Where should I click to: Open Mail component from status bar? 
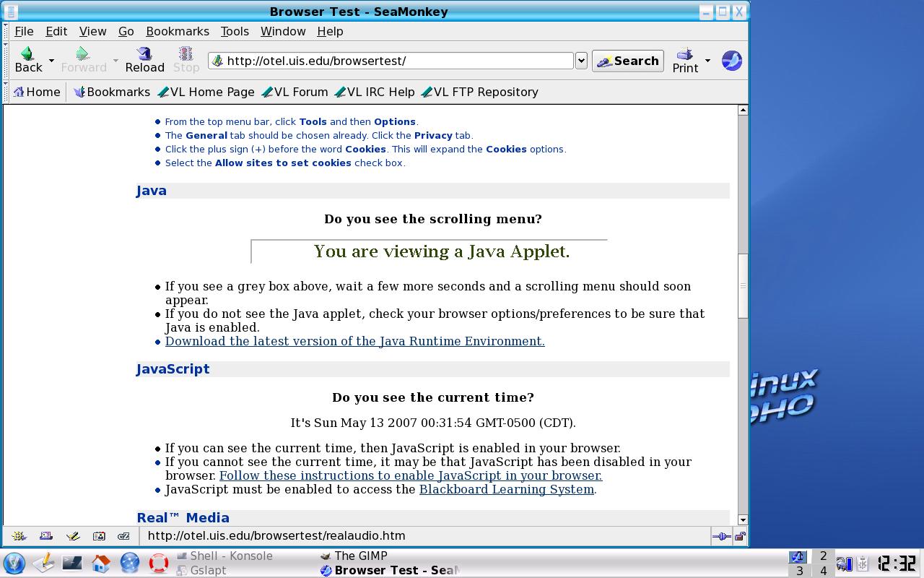tap(46, 536)
